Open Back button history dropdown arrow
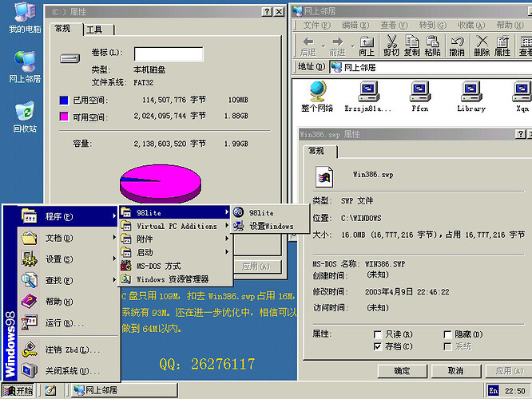This screenshot has width=532, height=399. coord(323,46)
